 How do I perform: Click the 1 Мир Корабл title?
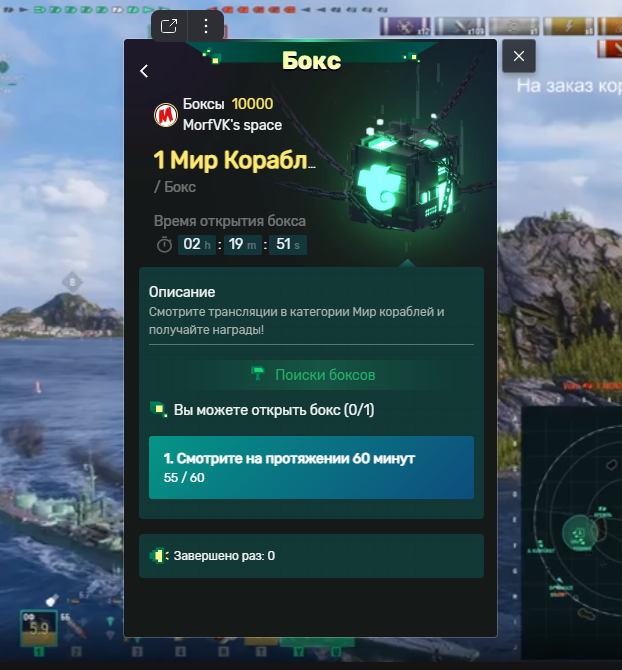tap(235, 160)
